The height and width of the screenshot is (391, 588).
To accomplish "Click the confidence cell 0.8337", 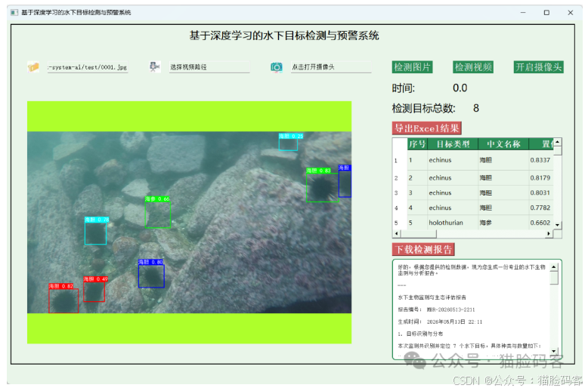I will pyautogui.click(x=540, y=160).
